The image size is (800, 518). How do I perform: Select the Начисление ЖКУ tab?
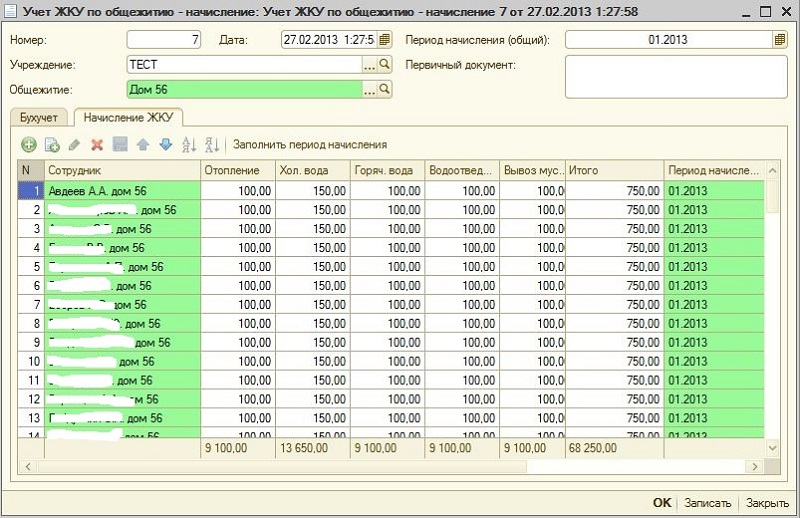point(129,118)
